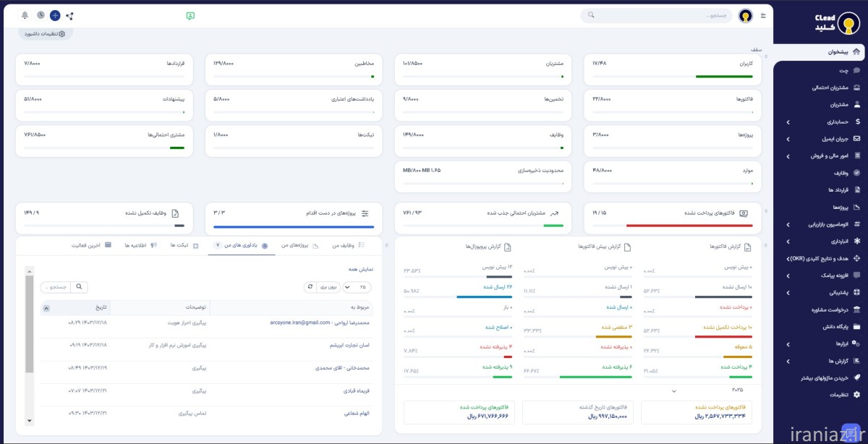Click the user profile avatar
Viewport: 868px width, 444px height.
tap(745, 16)
